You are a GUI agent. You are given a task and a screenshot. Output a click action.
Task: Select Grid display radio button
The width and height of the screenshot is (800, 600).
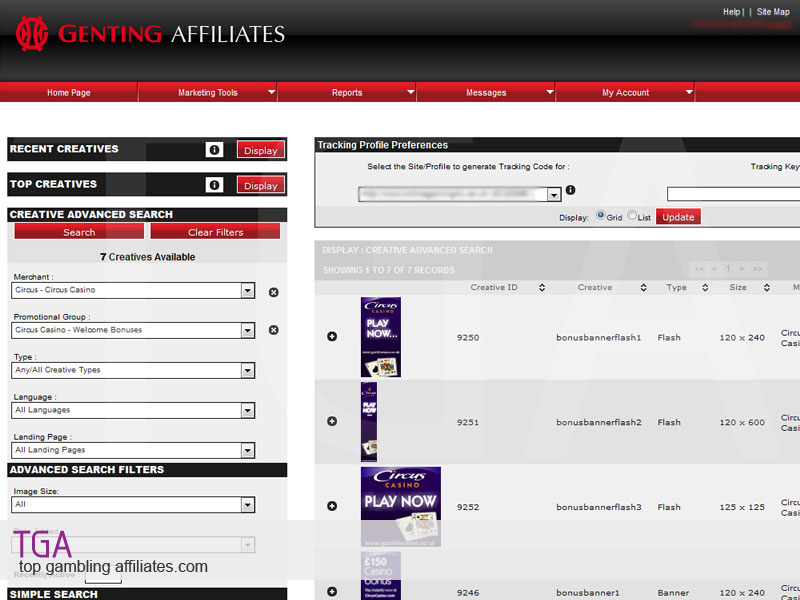point(601,215)
